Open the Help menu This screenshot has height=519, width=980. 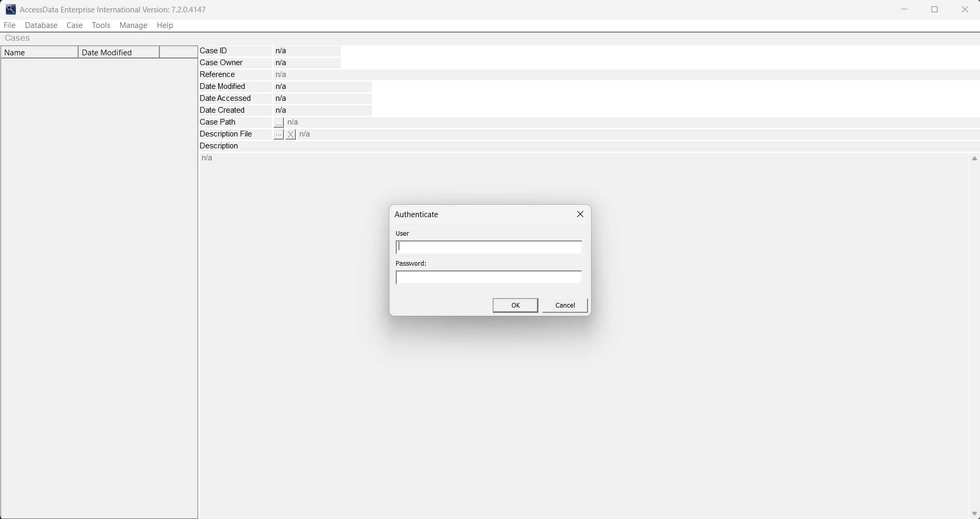click(x=165, y=25)
